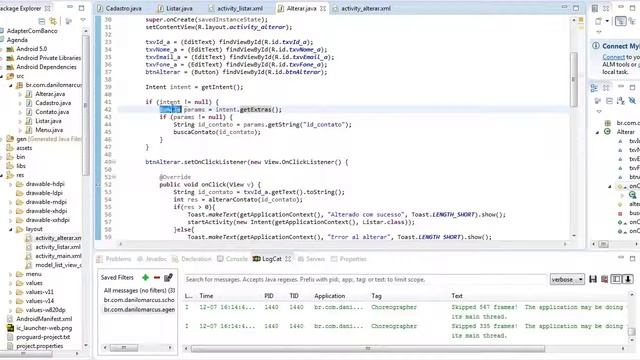Open Listar.java in Package Explorer
Image resolution: width=640 pixels, height=360 pixels.
click(x=48, y=121)
